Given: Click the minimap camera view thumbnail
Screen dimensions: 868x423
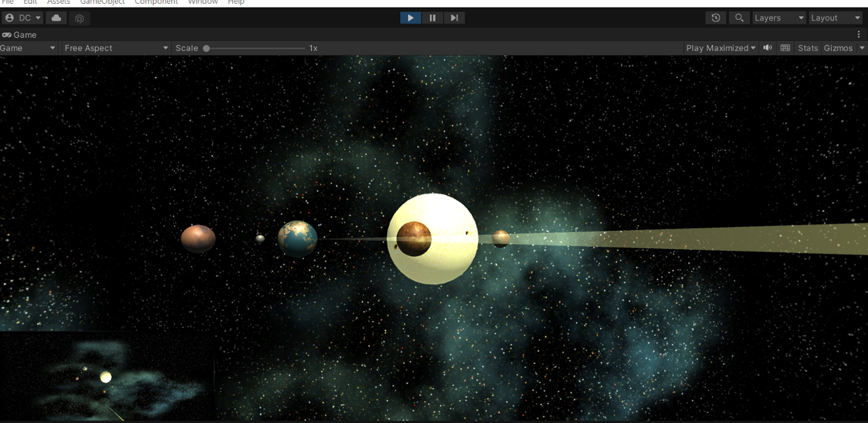Looking at the screenshot, I should pyautogui.click(x=107, y=376).
